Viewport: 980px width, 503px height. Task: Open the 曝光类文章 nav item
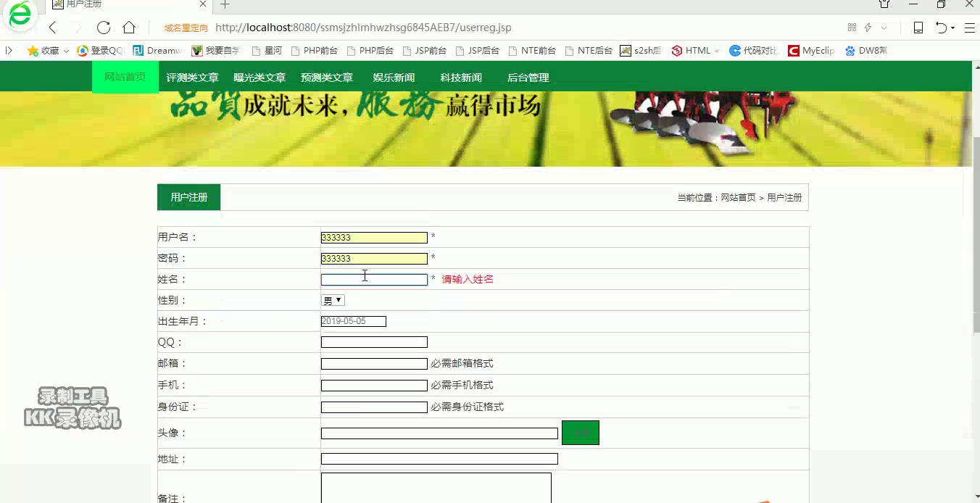[x=259, y=78]
